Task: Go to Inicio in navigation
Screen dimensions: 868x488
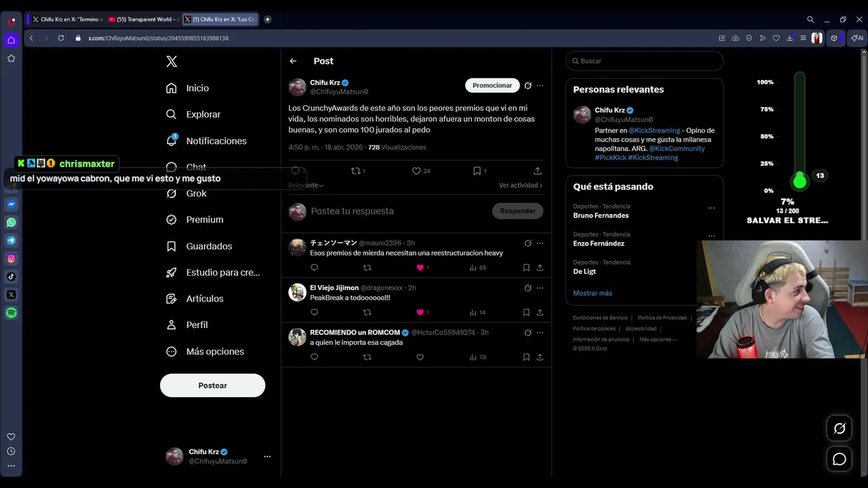Action: 188,88
